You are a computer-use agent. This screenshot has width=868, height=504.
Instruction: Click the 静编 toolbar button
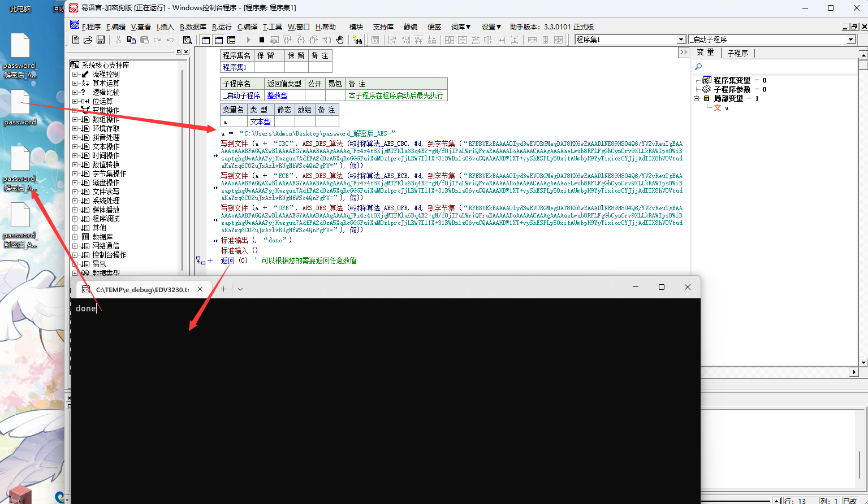[x=411, y=27]
